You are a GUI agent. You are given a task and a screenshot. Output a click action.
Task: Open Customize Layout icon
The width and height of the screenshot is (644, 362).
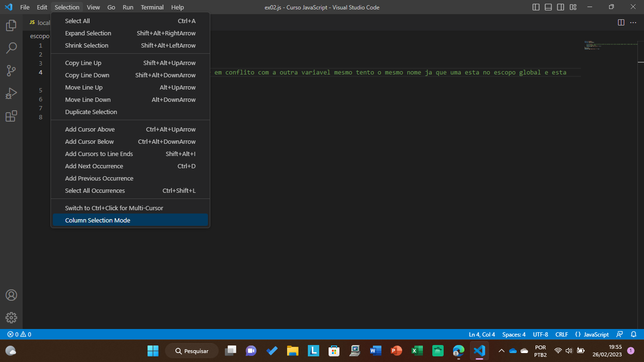[x=573, y=7]
